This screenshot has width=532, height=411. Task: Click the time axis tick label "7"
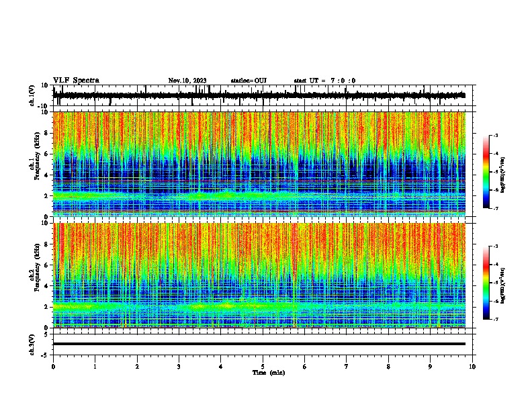(x=347, y=367)
